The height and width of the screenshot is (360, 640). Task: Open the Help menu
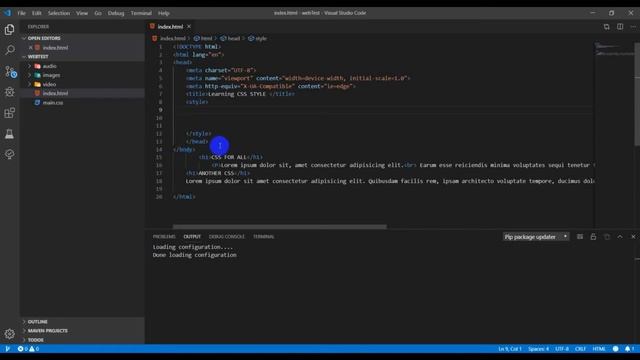[164, 13]
